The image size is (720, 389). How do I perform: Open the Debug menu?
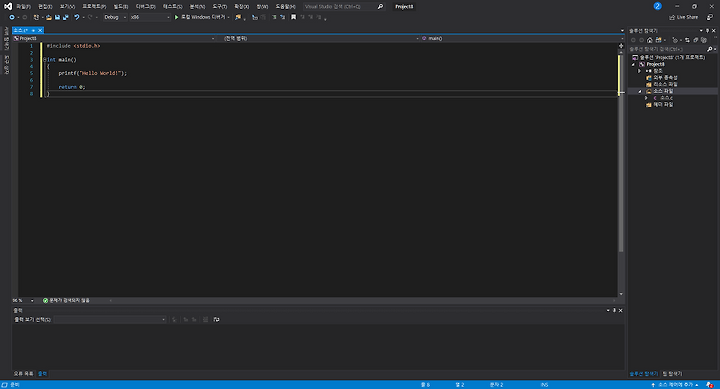pos(145,6)
